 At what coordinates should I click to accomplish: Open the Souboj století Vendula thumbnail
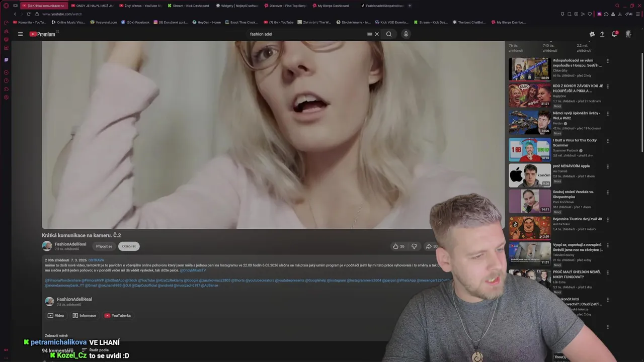click(530, 201)
